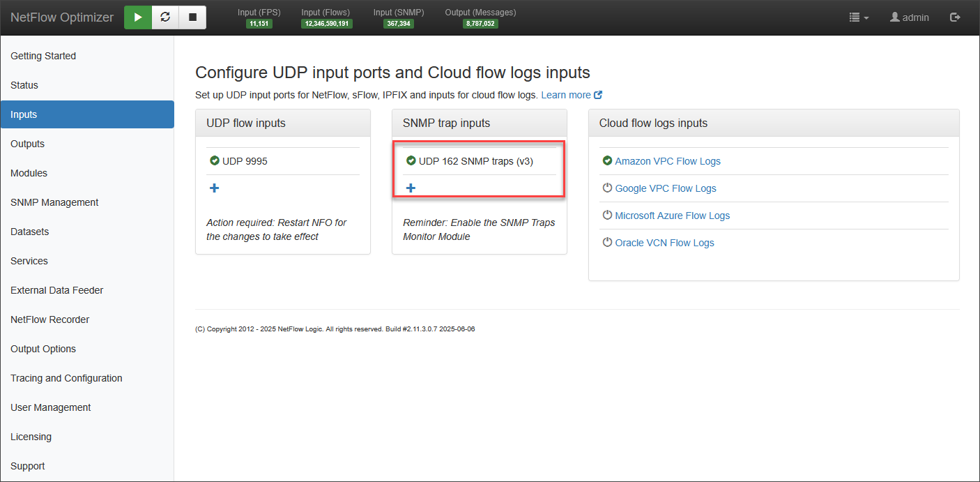Open Google VPC Flow Logs
The width and height of the screenshot is (980, 482).
[666, 188]
